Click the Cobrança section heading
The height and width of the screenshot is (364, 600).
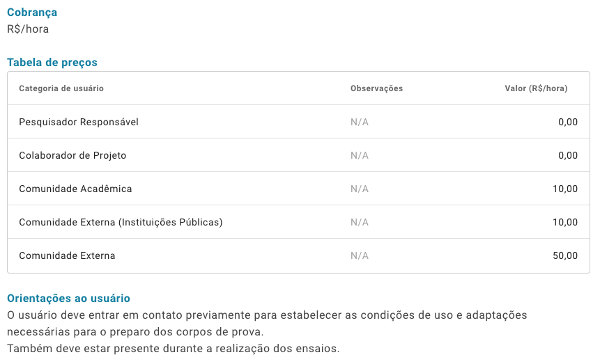32,13
